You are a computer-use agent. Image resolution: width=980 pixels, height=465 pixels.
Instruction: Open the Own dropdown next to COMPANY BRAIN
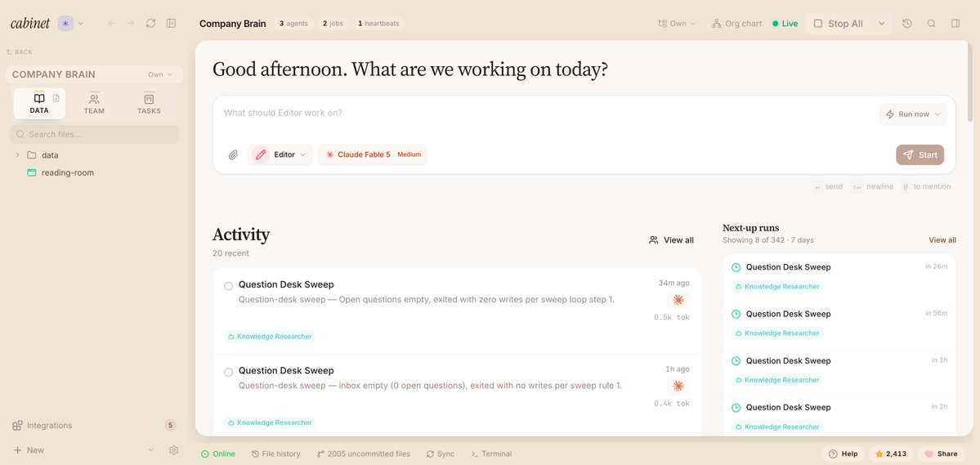pos(160,74)
